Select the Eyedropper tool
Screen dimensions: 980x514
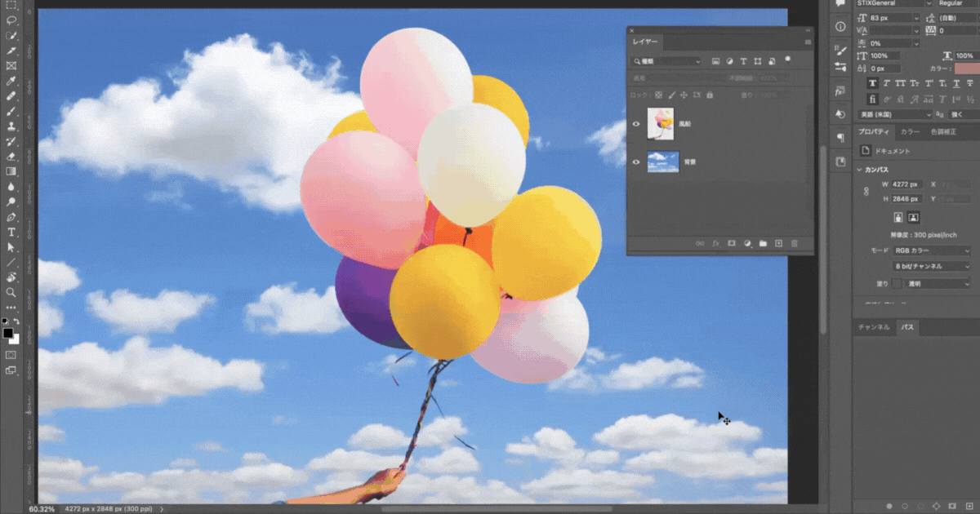pyautogui.click(x=11, y=82)
